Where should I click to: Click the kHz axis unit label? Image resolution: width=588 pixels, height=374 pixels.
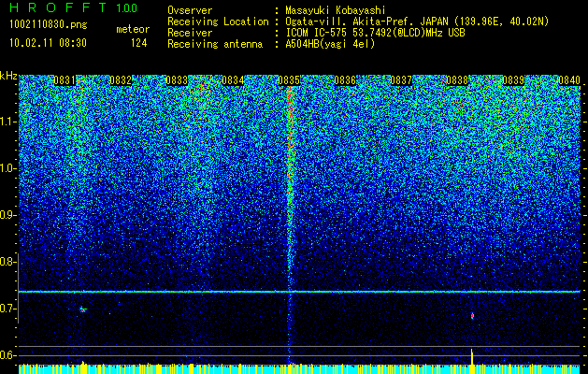point(8,76)
